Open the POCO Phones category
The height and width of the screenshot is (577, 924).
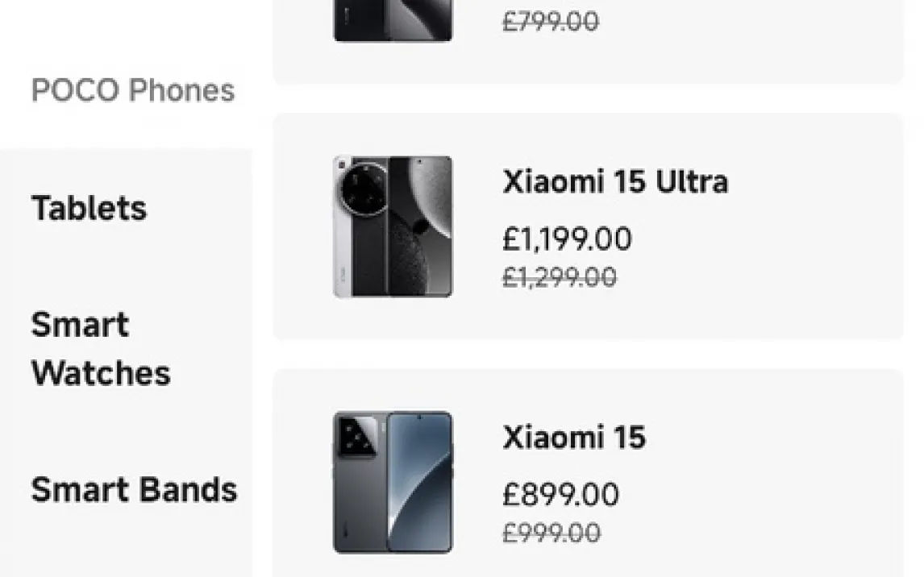pos(133,90)
